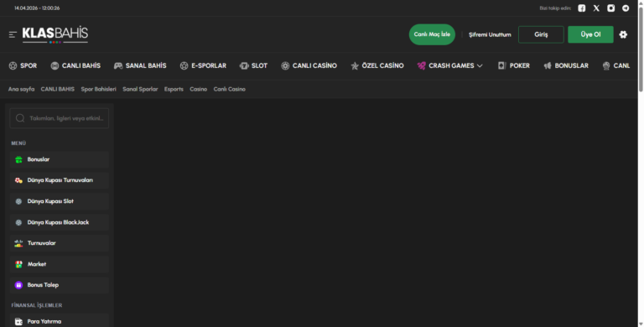The image size is (644, 327).
Task: Click the cards icon beside POKER
Action: pos(502,65)
